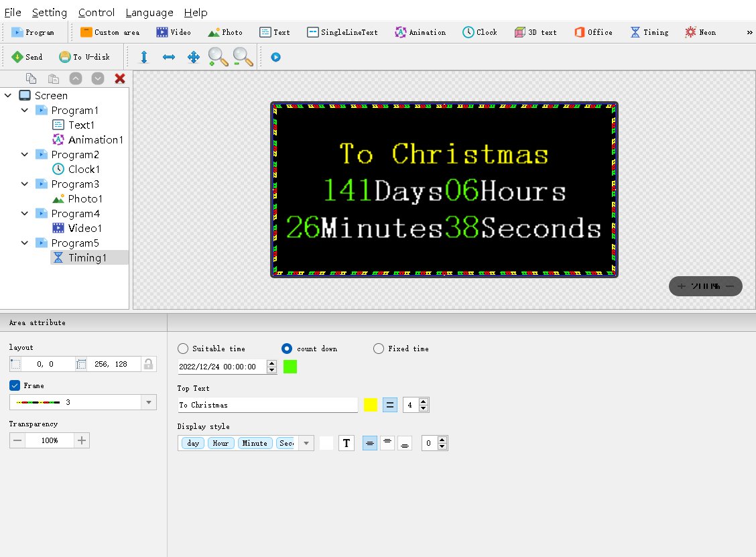
Task: Paste item in the program tree
Action: [54, 78]
